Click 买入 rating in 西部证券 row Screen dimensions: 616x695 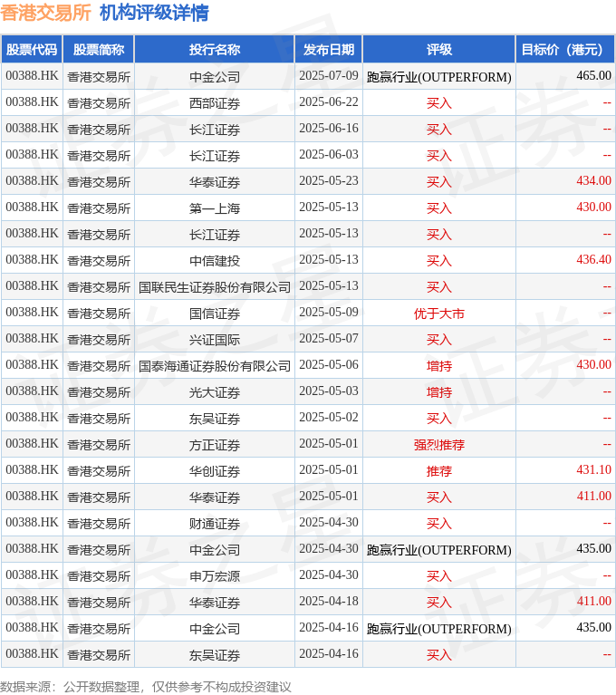coord(439,103)
